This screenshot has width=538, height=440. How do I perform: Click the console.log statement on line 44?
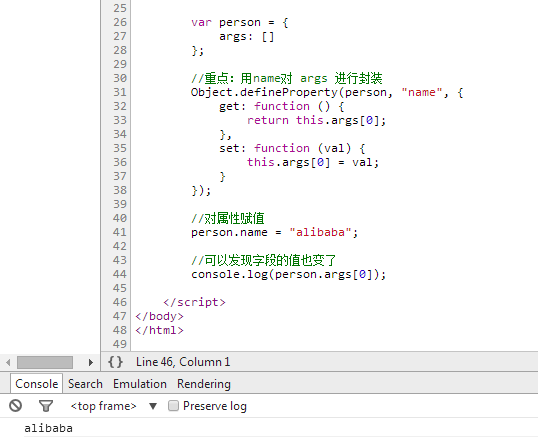(x=288, y=274)
